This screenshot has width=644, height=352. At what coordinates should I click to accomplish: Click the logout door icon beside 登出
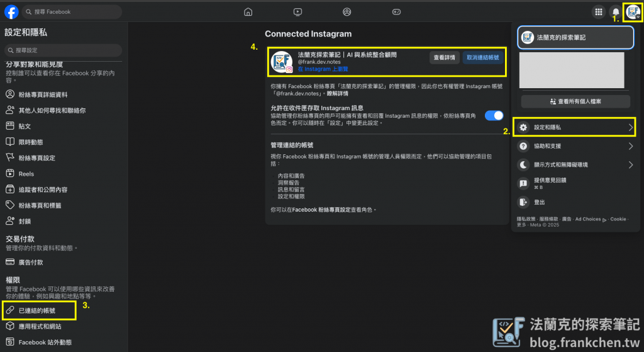(x=523, y=202)
